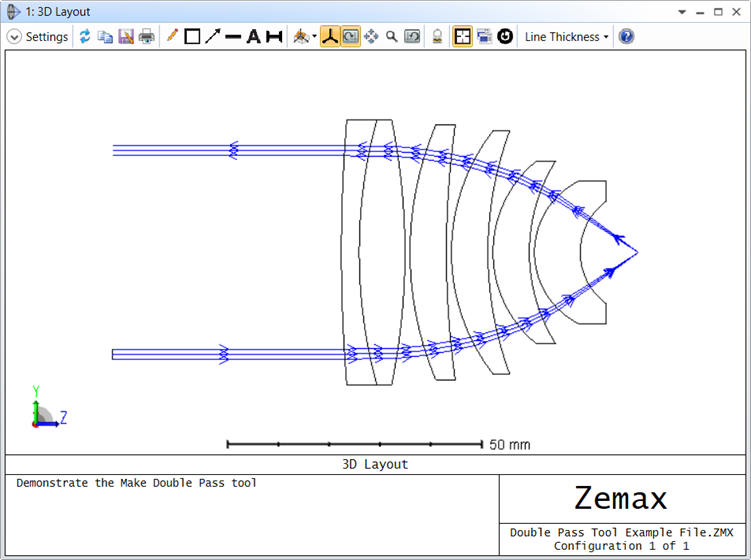
Task: Click the Settings label
Action: tap(47, 37)
